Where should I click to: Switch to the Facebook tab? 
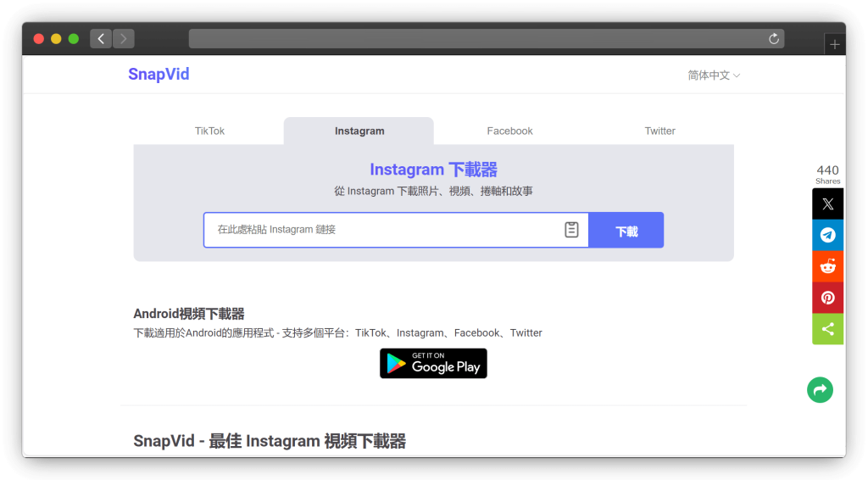[x=509, y=131]
